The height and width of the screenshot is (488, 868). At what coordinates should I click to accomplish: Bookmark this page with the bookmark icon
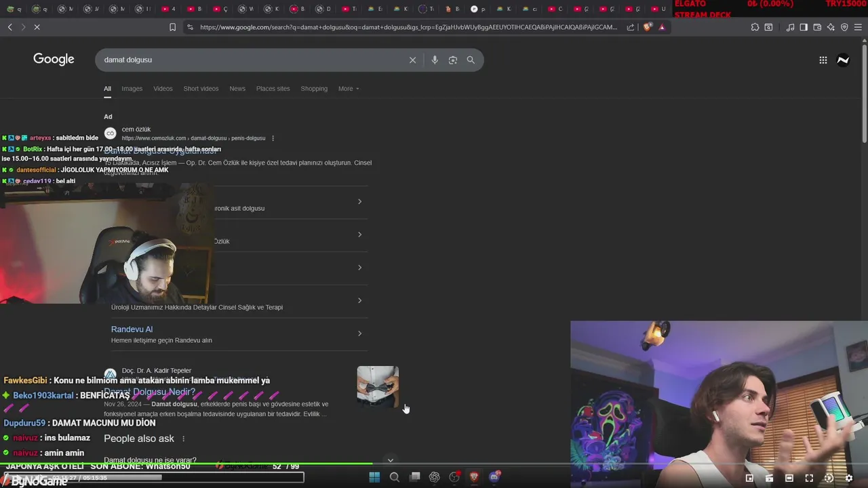click(x=172, y=27)
